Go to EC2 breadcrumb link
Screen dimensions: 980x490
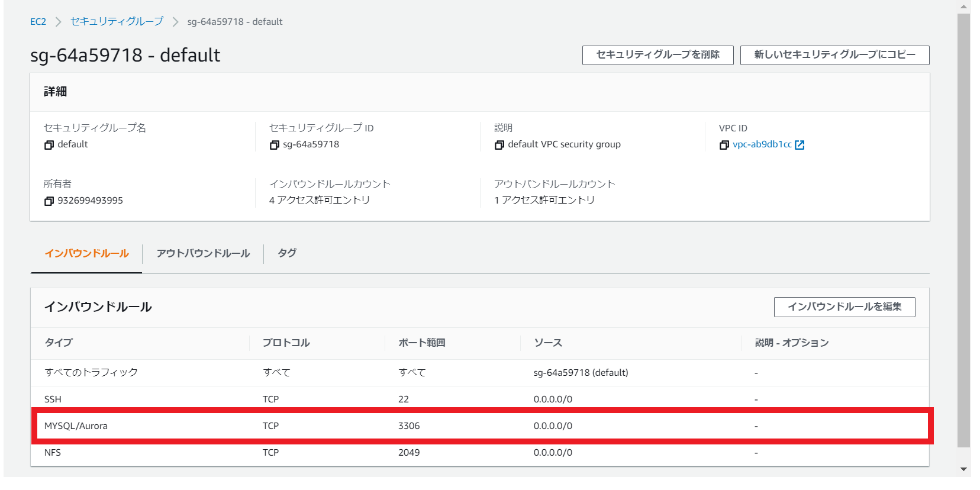(38, 22)
